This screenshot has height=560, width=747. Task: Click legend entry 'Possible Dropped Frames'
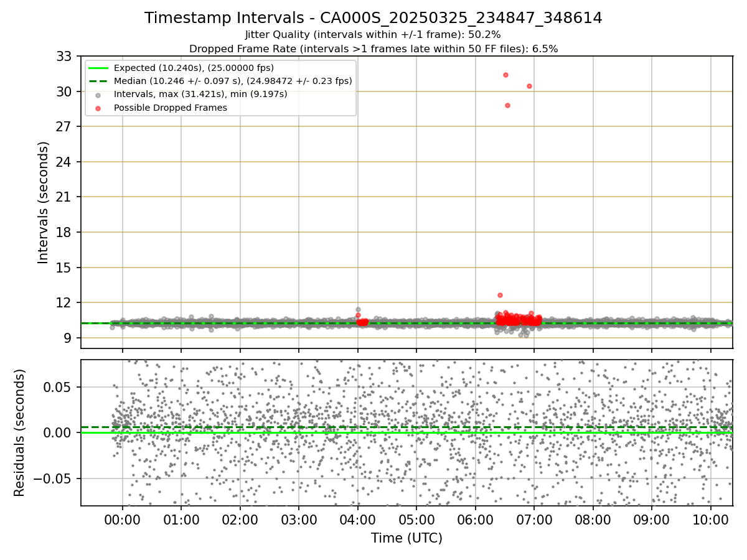pyautogui.click(x=171, y=108)
